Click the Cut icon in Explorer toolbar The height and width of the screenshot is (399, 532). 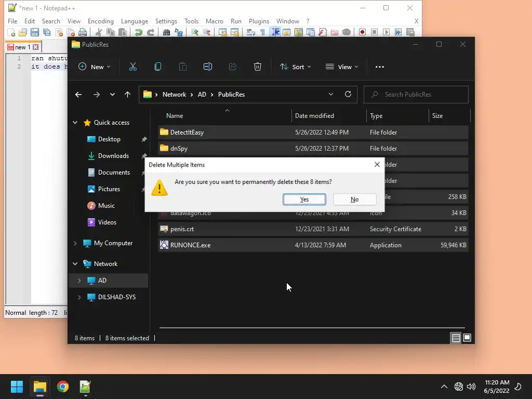[x=133, y=67]
